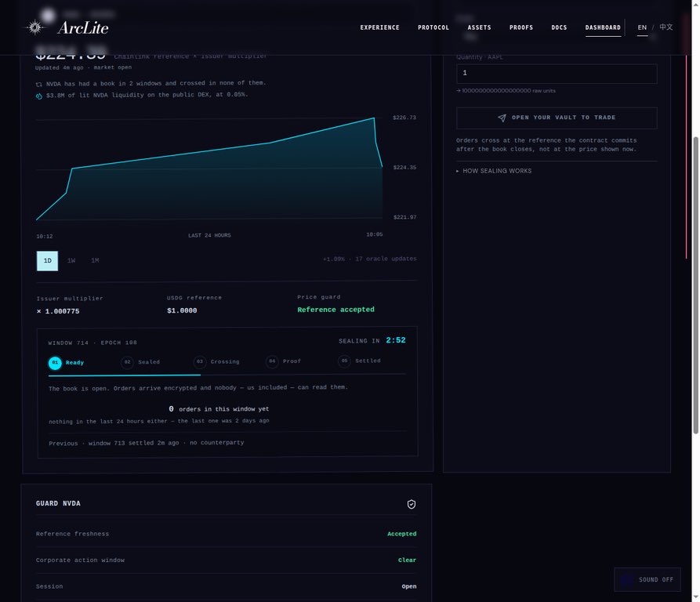Click the 03 Crossing step circle

click(200, 362)
